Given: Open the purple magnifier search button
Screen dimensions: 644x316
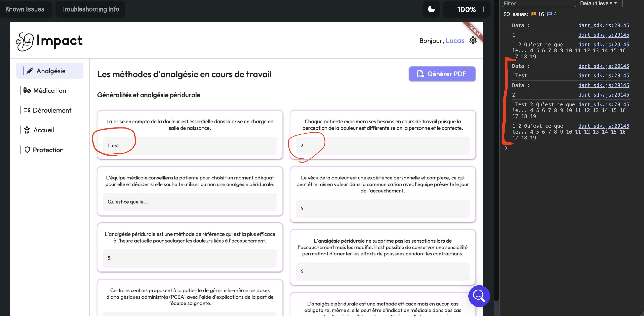Looking at the screenshot, I should point(479,296).
